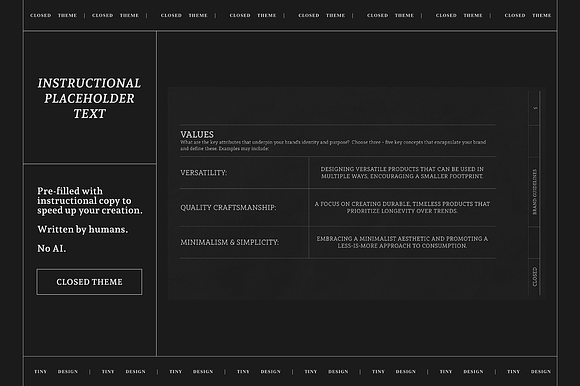Screen dimensions: 580x386
Task: Click vertical 'CLOSED' label on slide edge
Action: tap(535, 277)
